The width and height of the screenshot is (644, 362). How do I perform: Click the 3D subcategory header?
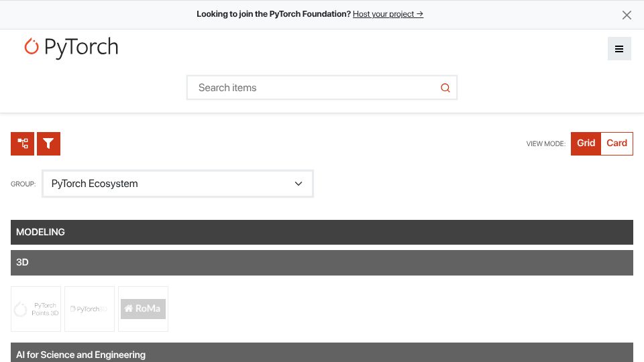tap(321, 263)
